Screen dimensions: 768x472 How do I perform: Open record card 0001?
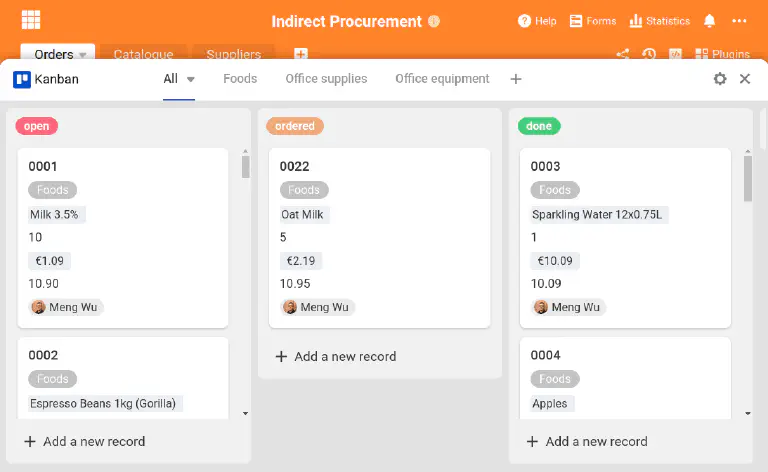(x=123, y=238)
